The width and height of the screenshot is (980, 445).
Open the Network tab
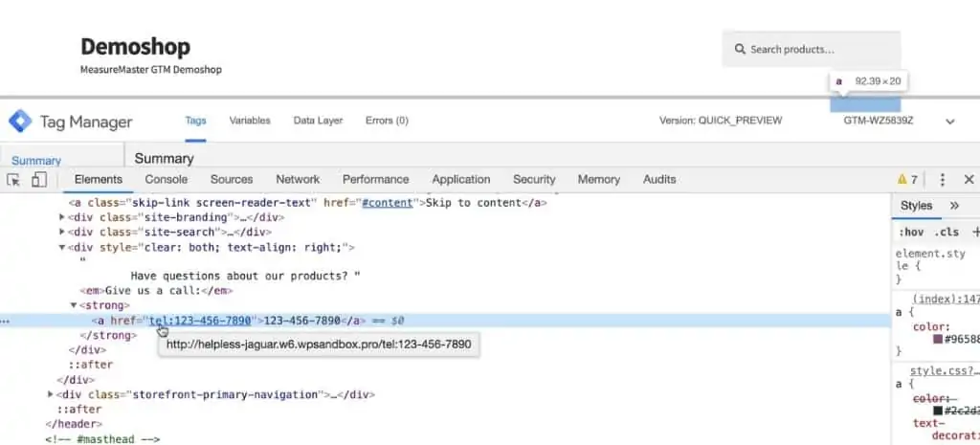coord(299,179)
